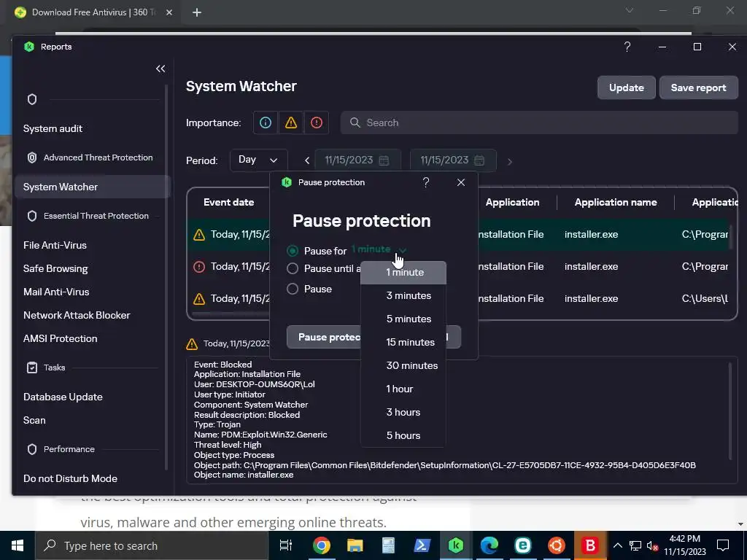Collapse the Reports sidebar with the double-chevron icon
747x560 pixels.
(160, 69)
